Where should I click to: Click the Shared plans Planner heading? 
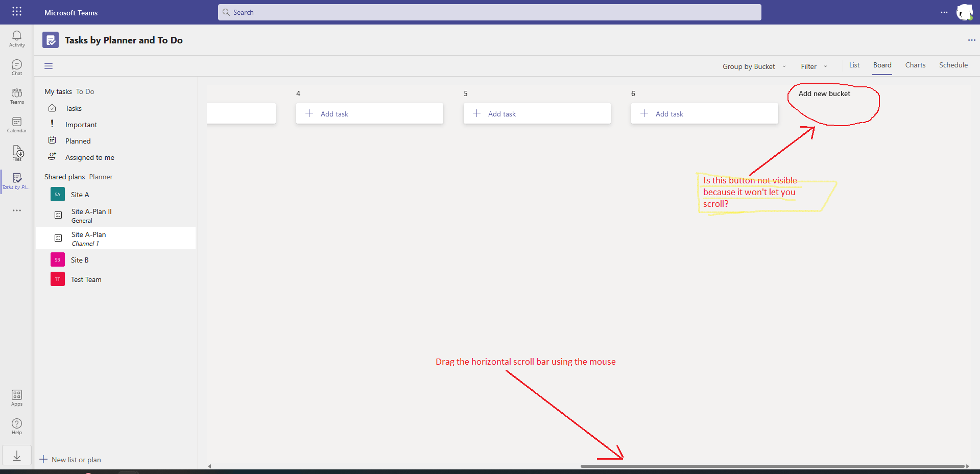(79, 177)
